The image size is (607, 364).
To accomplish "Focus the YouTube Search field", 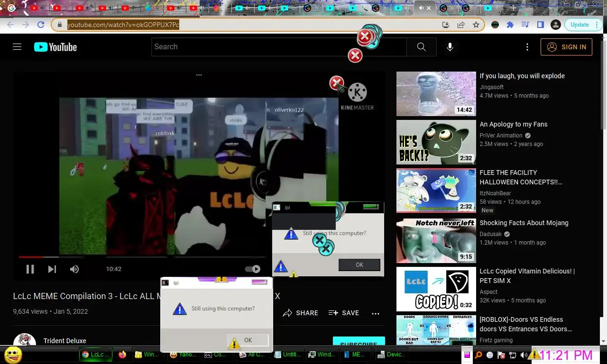I will (279, 47).
